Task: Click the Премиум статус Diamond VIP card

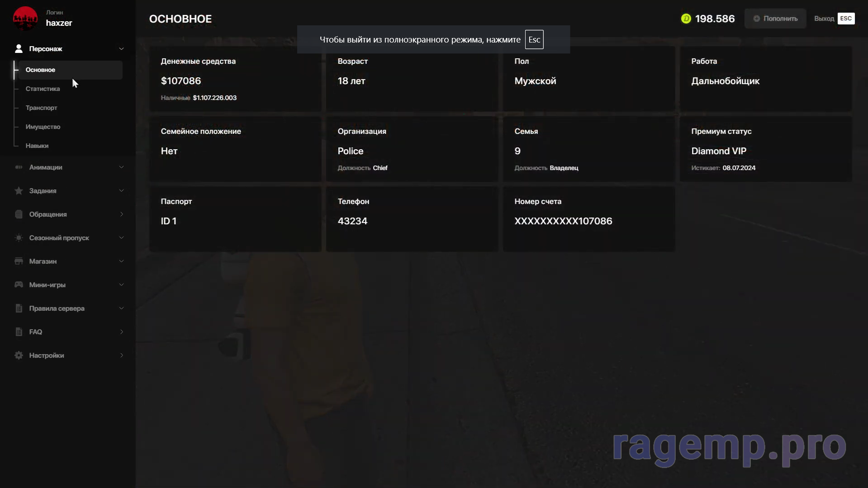Action: click(765, 149)
